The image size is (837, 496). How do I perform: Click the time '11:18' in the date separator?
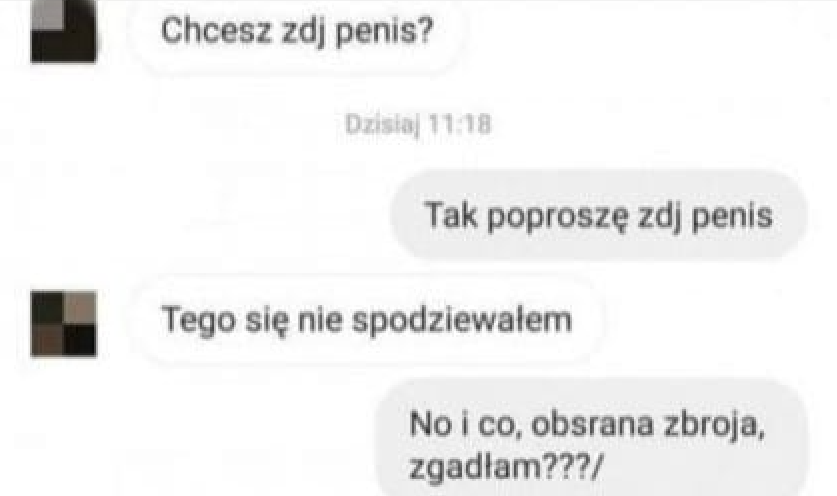click(460, 124)
